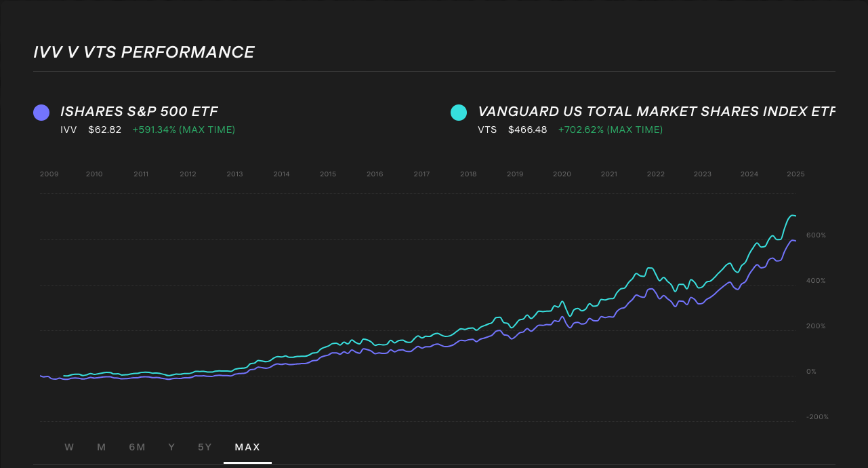Open the 5Y performance view
Viewport: 868px width, 468px height.
coord(205,447)
